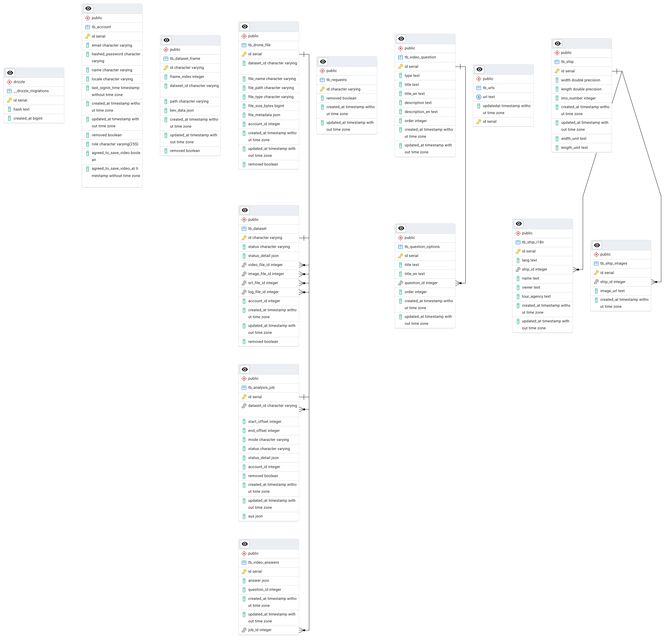Click column icon beside hash text
Screen dimensions: 670x644
click(x=10, y=109)
